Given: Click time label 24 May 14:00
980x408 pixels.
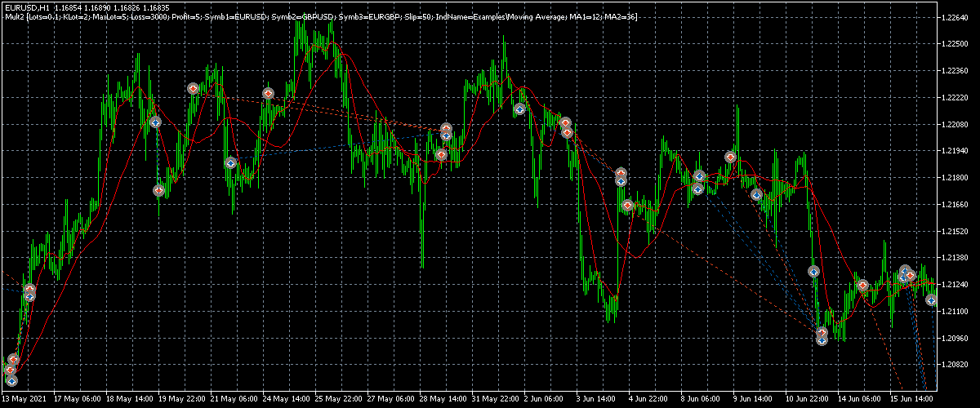Looking at the screenshot, I should pyautogui.click(x=287, y=400).
